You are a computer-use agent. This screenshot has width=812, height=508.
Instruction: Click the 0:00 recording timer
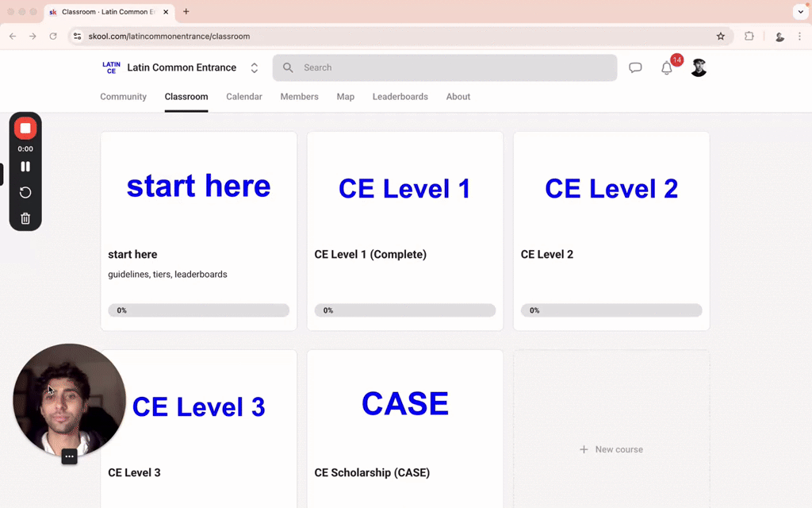25,148
